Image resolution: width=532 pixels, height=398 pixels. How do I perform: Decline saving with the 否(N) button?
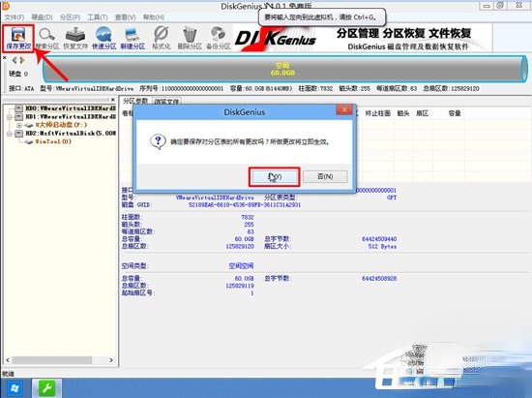[325, 176]
